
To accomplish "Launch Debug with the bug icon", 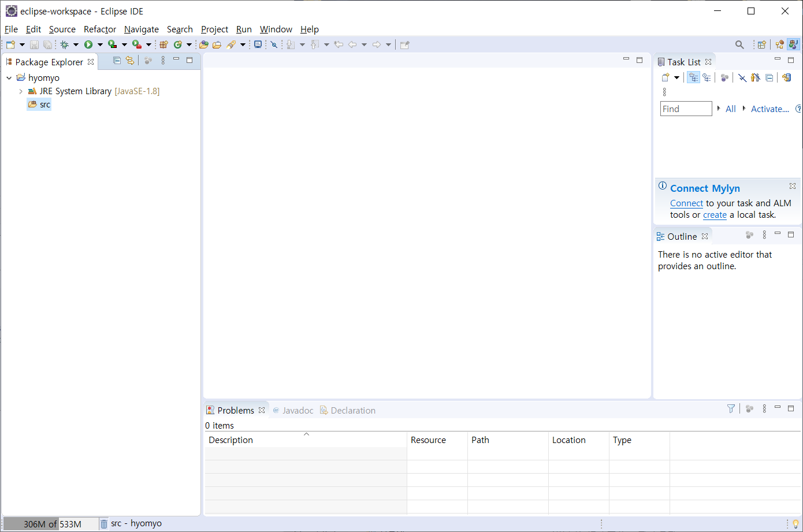I will tap(64, 44).
